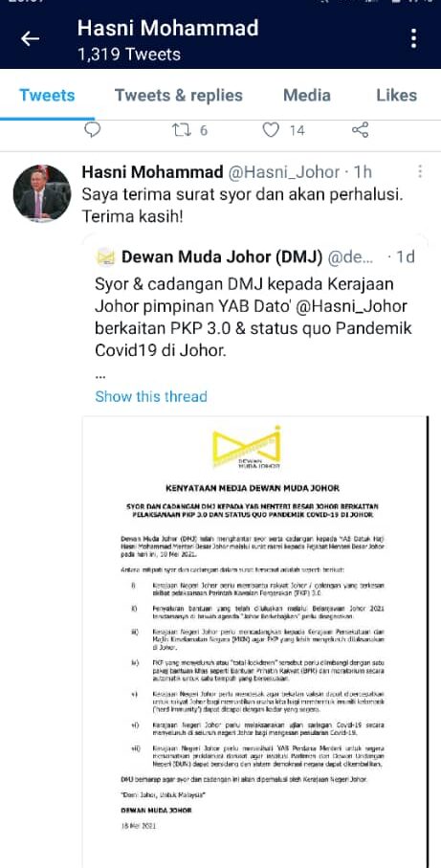Image resolution: width=441 pixels, height=868 pixels.
Task: Click the Show this thread link
Action: point(151,396)
